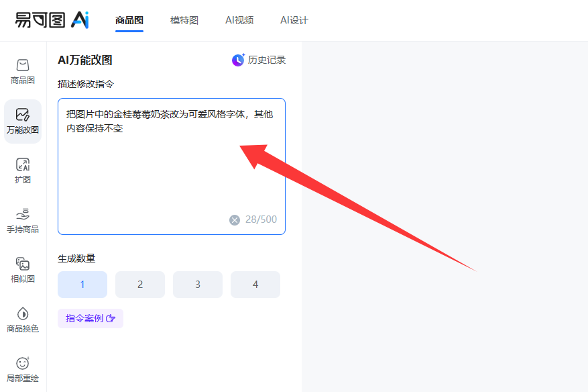
Task: Set generation quantity to 2
Action: coord(140,285)
